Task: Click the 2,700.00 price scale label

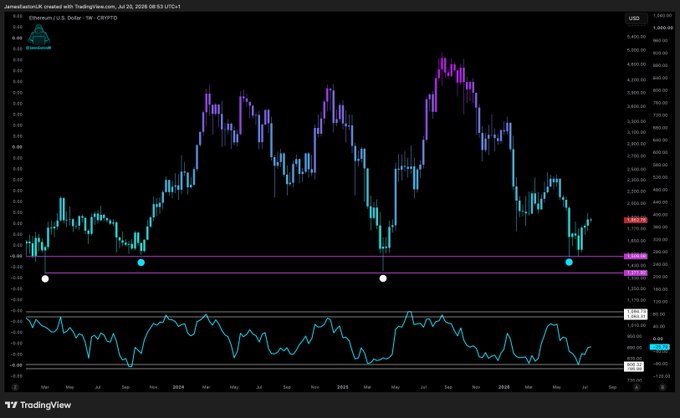Action: coord(636,156)
